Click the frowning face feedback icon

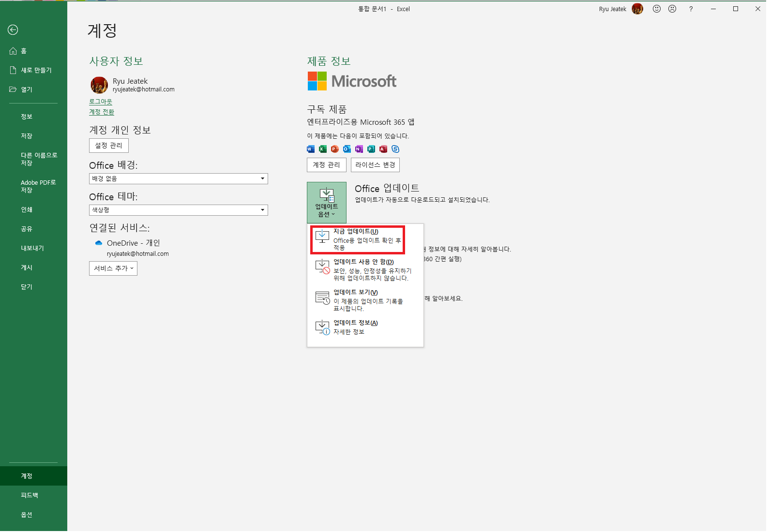[672, 9]
